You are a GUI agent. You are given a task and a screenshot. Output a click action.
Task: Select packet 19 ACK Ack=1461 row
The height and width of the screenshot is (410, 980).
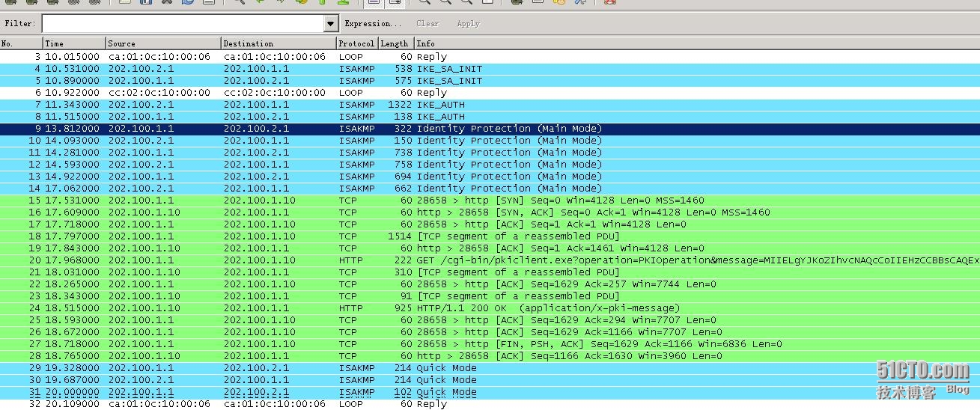coord(490,248)
